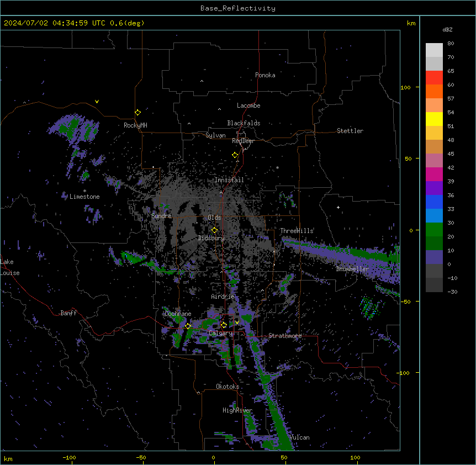Click the Stettler city label
The height and width of the screenshot is (465, 476).
tap(350, 131)
